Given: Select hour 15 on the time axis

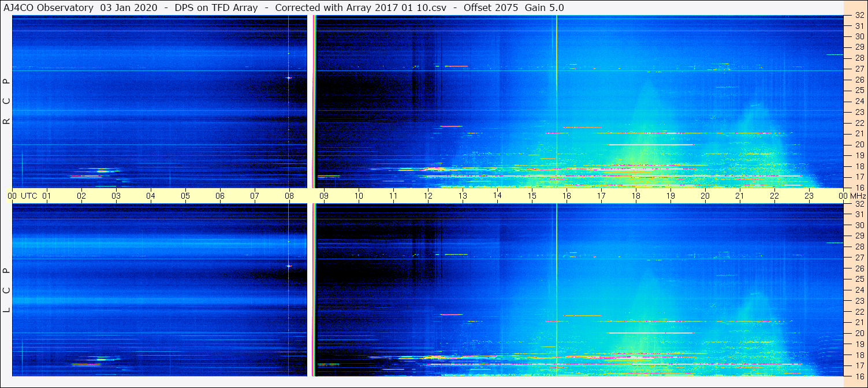Looking at the screenshot, I should (x=532, y=196).
